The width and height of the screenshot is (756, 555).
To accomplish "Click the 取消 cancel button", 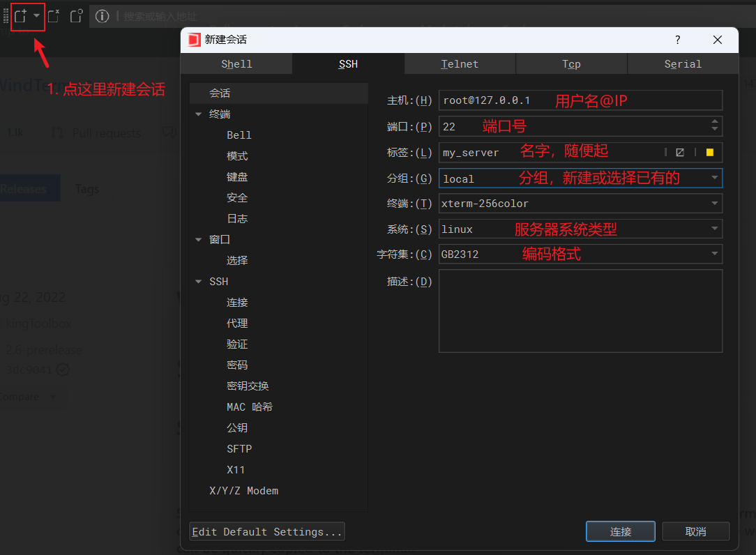I will pyautogui.click(x=696, y=531).
